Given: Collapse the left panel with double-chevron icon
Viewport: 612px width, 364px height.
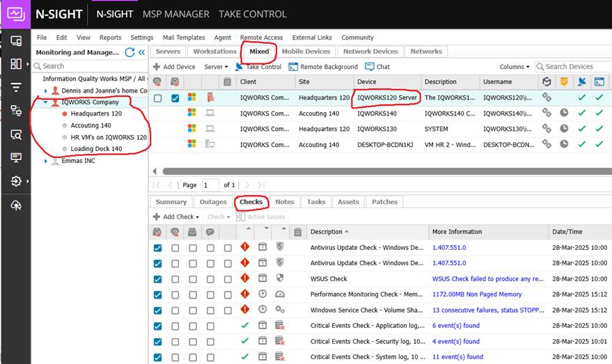Looking at the screenshot, I should pyautogui.click(x=141, y=52).
